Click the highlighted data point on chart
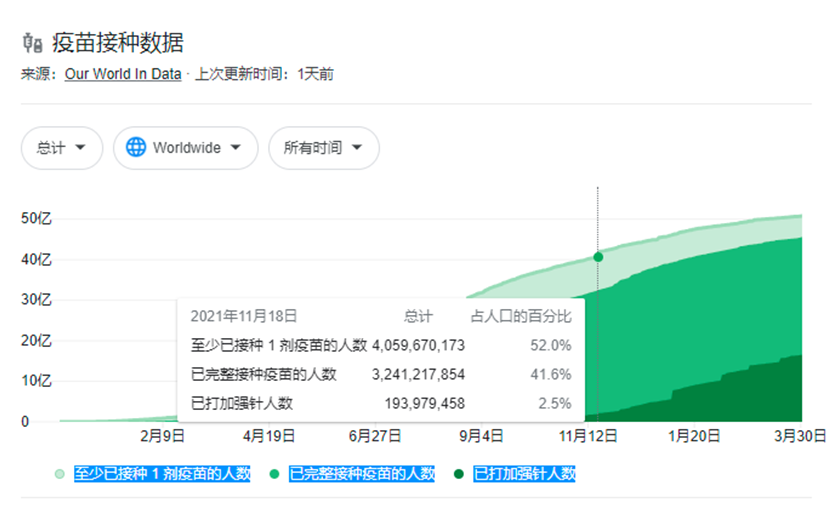 tap(598, 257)
